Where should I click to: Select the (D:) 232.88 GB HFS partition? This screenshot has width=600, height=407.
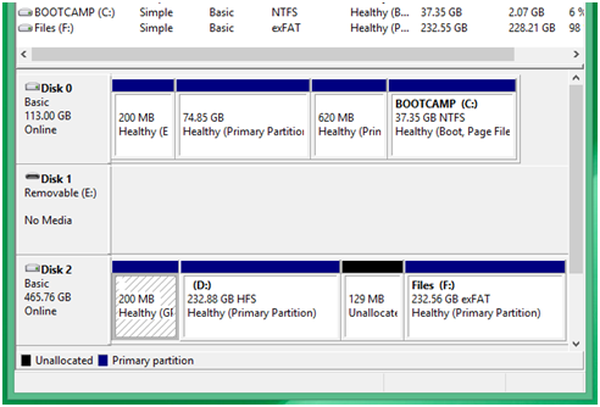[259, 306]
